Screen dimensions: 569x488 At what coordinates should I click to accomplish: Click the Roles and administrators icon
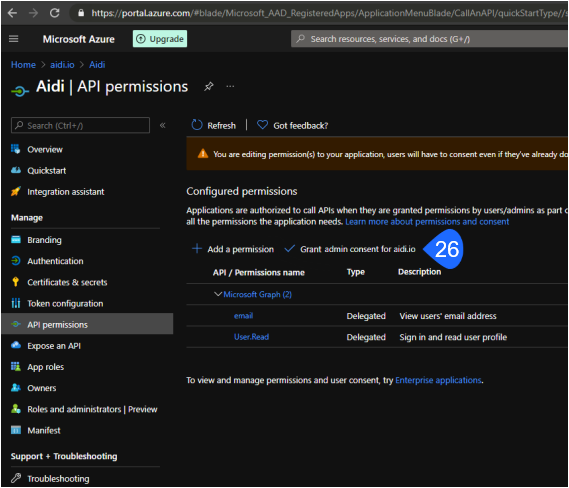click(16, 409)
